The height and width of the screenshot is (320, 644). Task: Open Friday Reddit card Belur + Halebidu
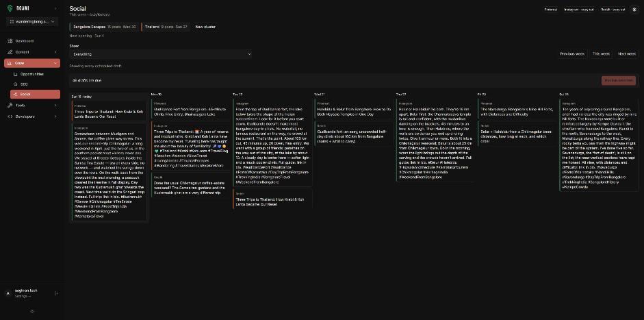(517, 134)
